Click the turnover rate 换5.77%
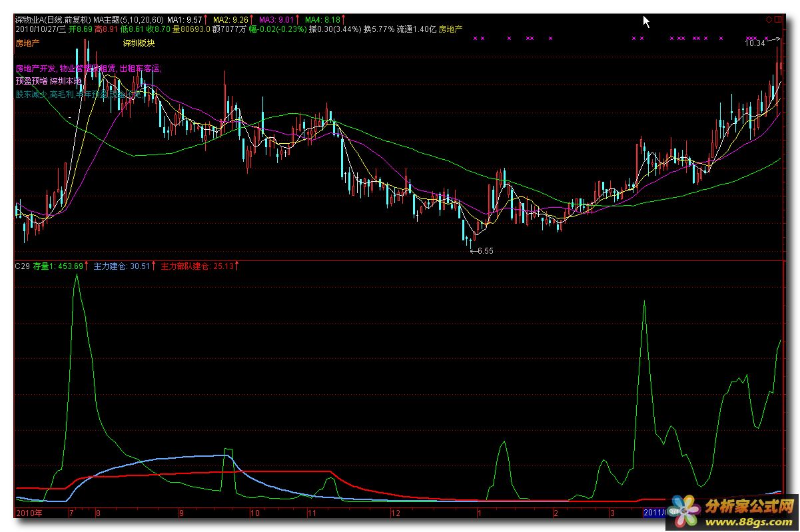Viewport: 800px width, 532px height. [378, 29]
